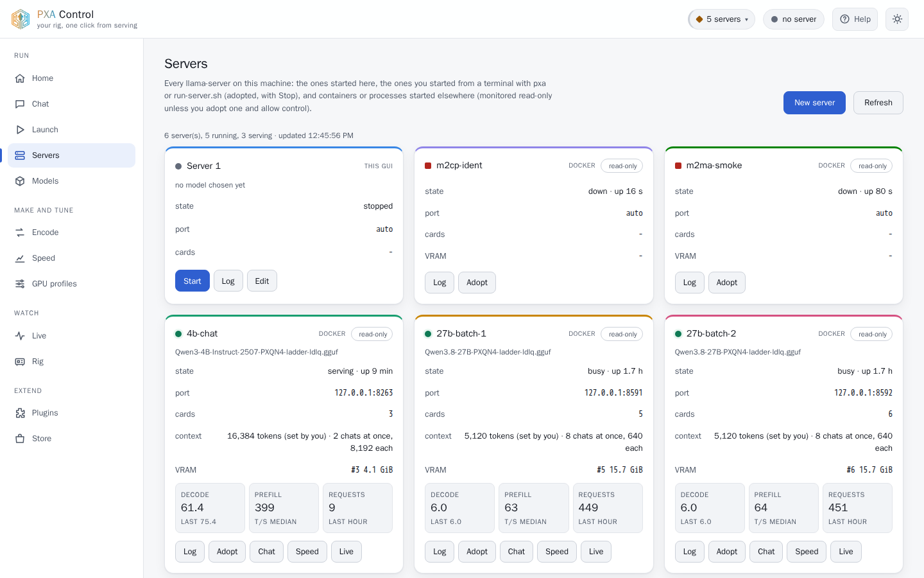Click the THIS GUI label on Server 1
Image resolution: width=924 pixels, height=578 pixels.
click(x=379, y=166)
